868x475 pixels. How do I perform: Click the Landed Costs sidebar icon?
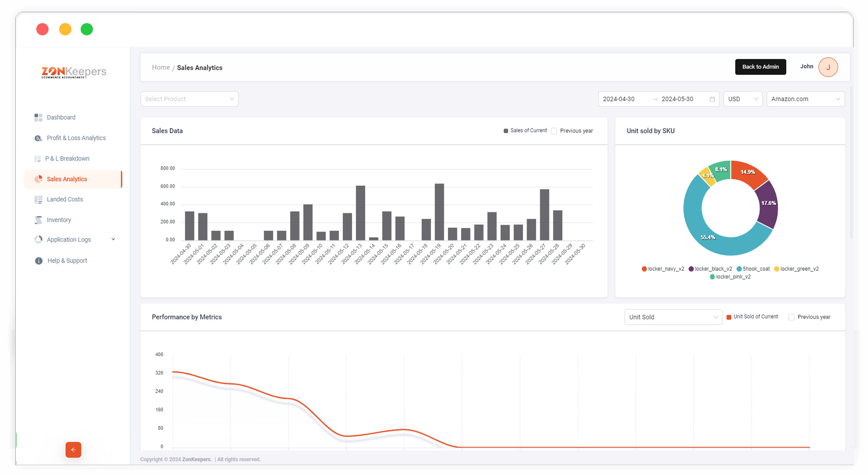[x=38, y=199]
